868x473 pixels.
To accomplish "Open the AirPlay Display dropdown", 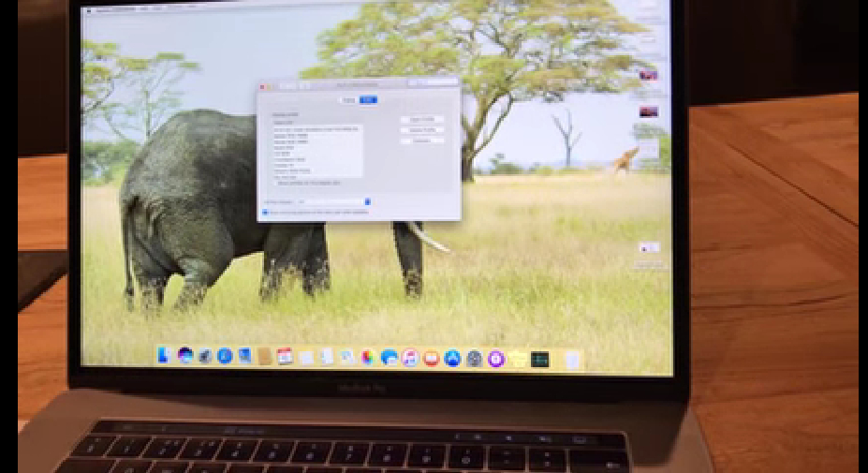I will click(334, 202).
